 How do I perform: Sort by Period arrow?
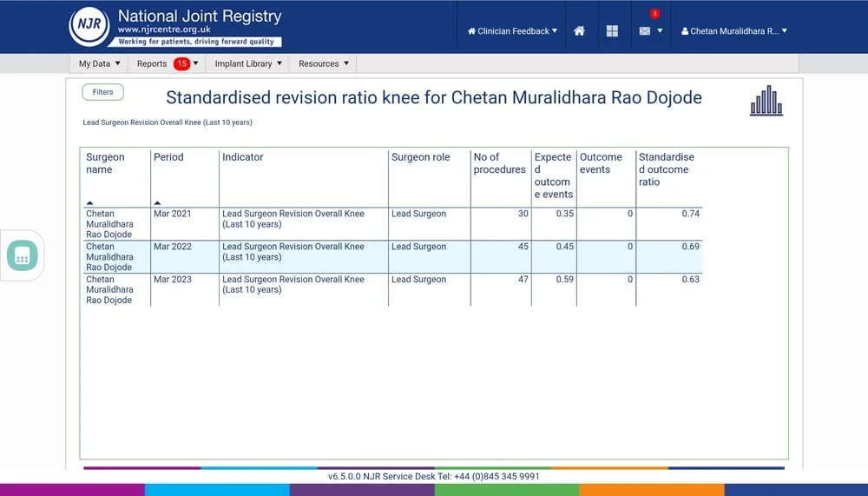pyautogui.click(x=157, y=203)
